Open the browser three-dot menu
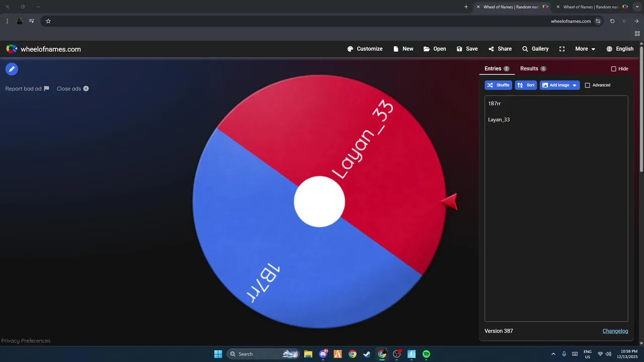The width and height of the screenshot is (644, 362). (x=7, y=21)
